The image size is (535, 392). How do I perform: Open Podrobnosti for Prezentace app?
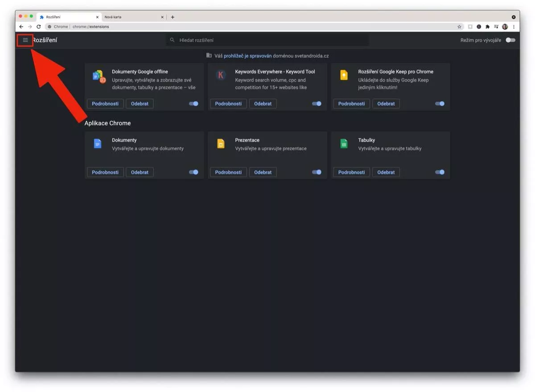tap(228, 172)
